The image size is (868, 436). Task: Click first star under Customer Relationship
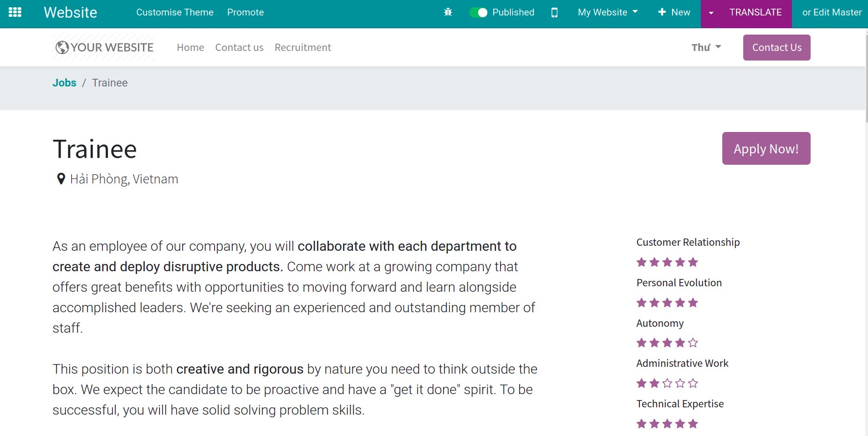point(641,262)
